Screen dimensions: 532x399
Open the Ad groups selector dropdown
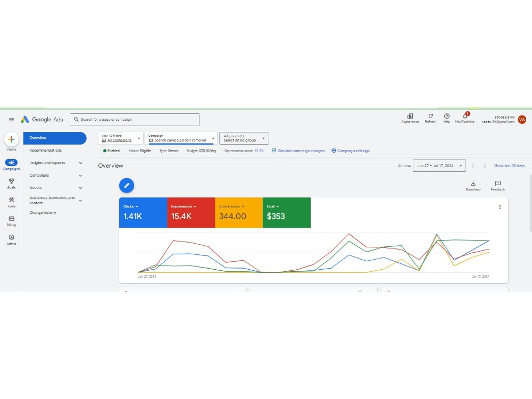[244, 138]
